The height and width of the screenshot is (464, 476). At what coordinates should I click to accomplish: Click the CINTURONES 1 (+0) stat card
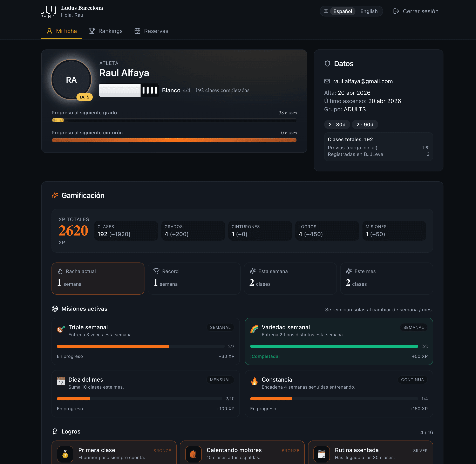click(260, 231)
